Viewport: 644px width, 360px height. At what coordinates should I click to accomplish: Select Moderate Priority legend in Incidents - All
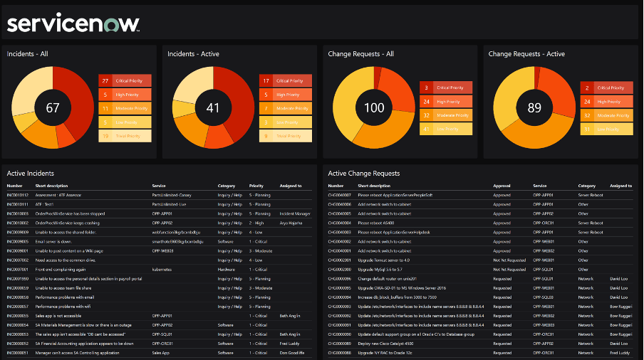(125, 108)
